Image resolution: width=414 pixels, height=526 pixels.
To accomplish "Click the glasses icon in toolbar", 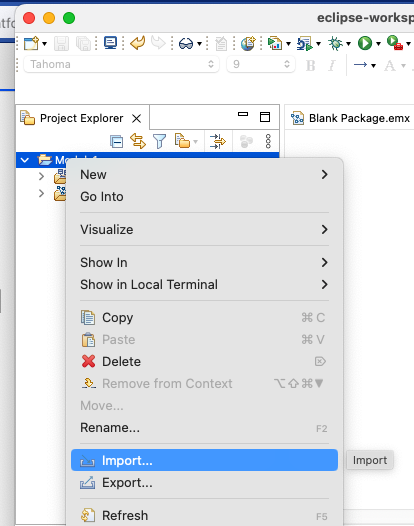I will pos(186,44).
